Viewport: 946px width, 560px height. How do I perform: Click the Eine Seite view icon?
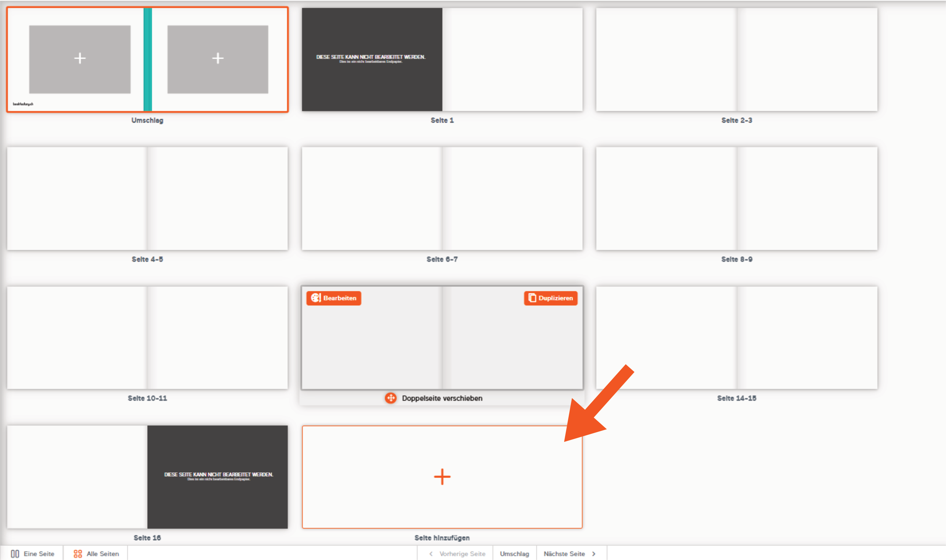(15, 554)
